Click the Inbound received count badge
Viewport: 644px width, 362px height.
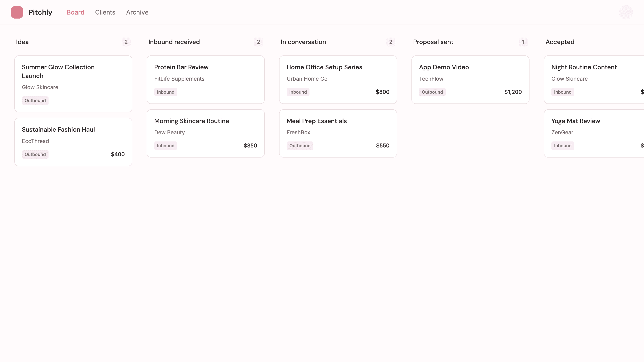258,42
